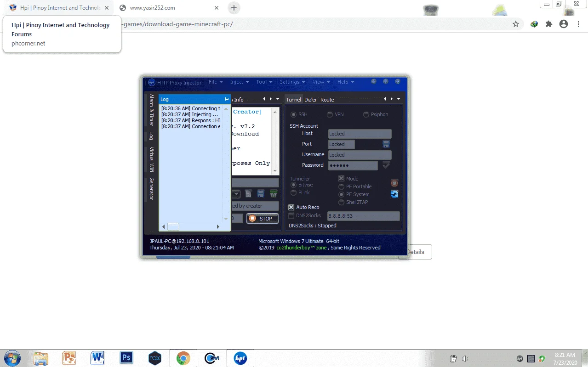
Task: Click the green recycle bin icon
Action: pyautogui.click(x=274, y=194)
